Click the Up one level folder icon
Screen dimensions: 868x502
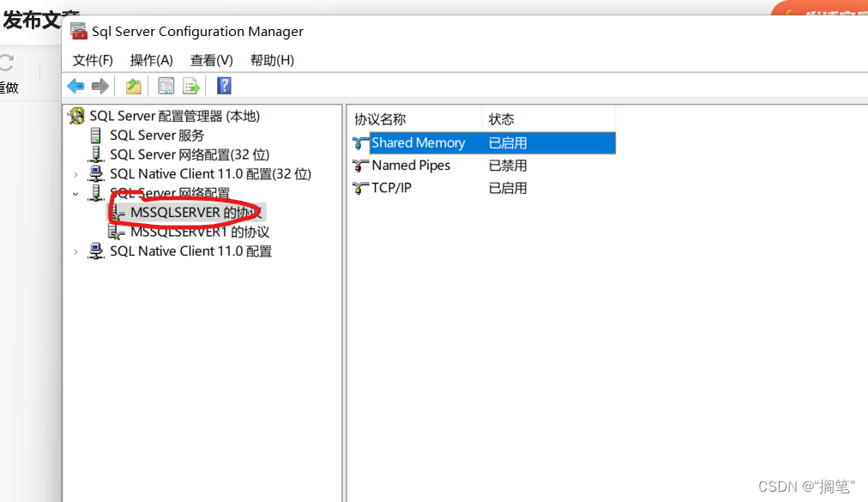[x=133, y=85]
